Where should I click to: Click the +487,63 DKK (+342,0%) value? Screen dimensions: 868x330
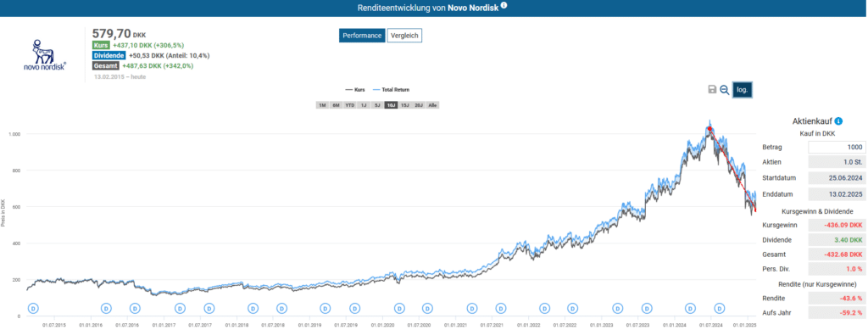click(158, 65)
